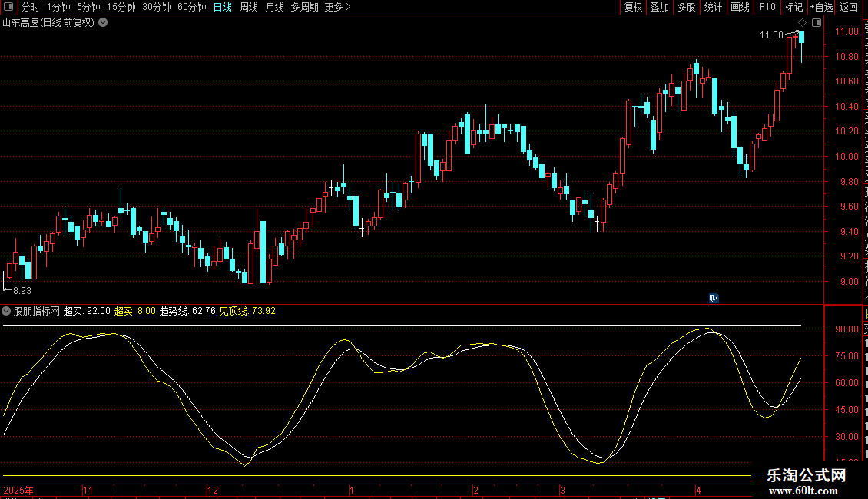Switch to the 月线 monthly chart

[274, 7]
